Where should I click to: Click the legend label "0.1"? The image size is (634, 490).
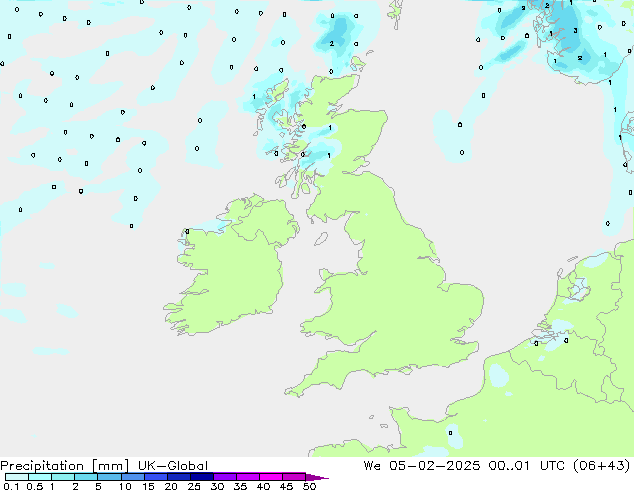11,486
